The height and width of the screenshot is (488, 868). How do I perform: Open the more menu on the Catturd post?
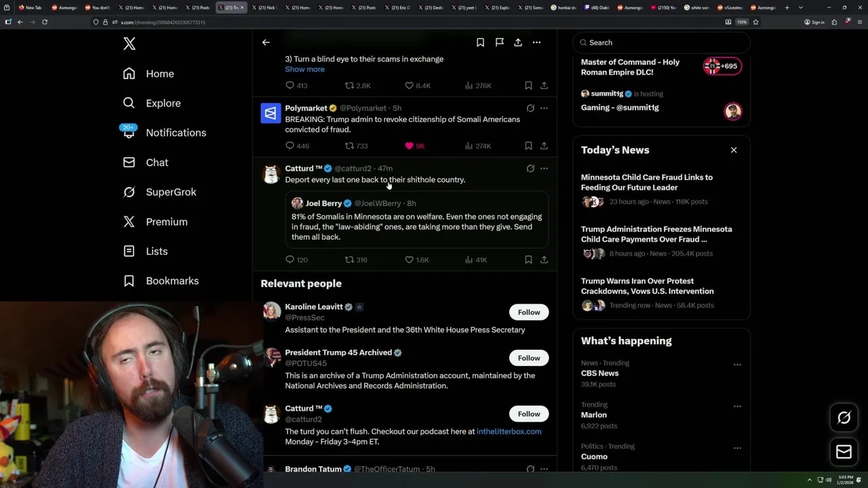[544, 168]
